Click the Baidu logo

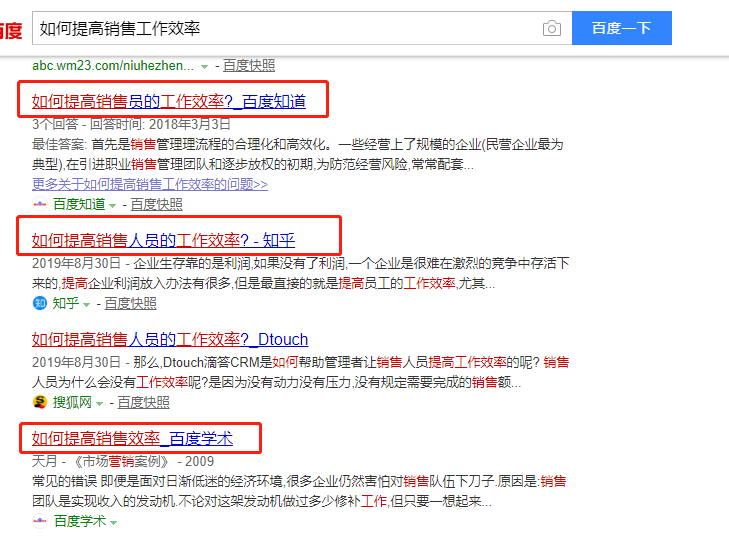click(x=10, y=30)
